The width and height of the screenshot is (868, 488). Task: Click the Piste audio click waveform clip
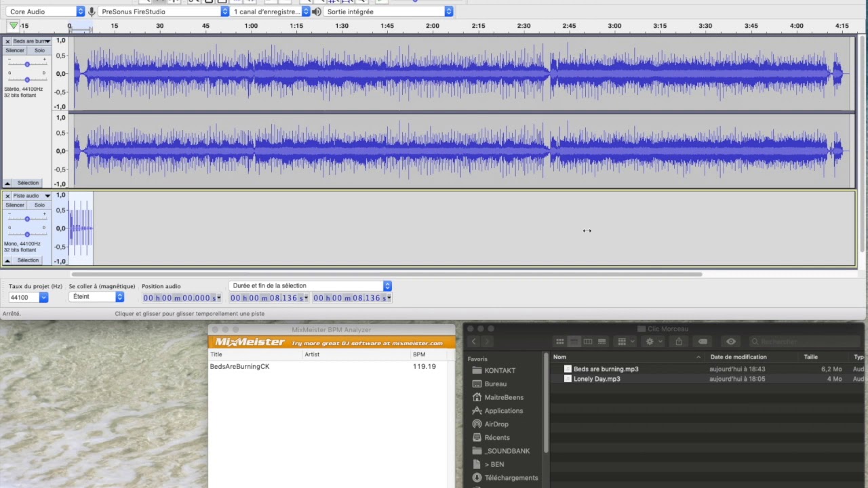pos(81,228)
